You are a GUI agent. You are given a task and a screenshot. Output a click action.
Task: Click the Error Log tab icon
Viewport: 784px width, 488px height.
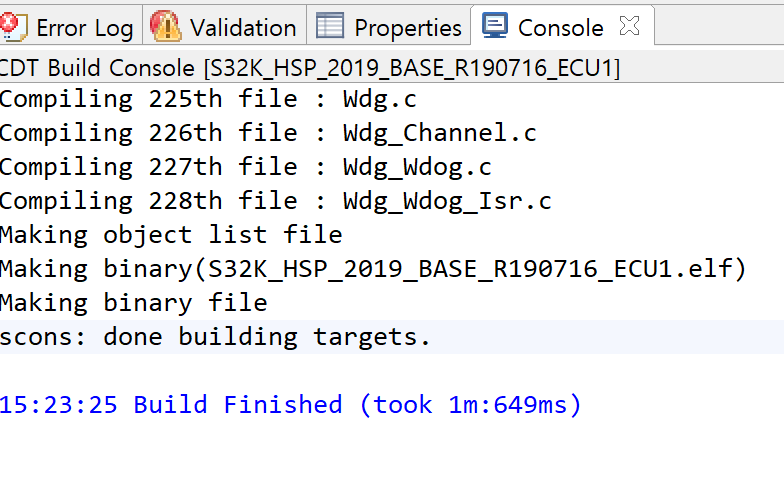(x=14, y=26)
